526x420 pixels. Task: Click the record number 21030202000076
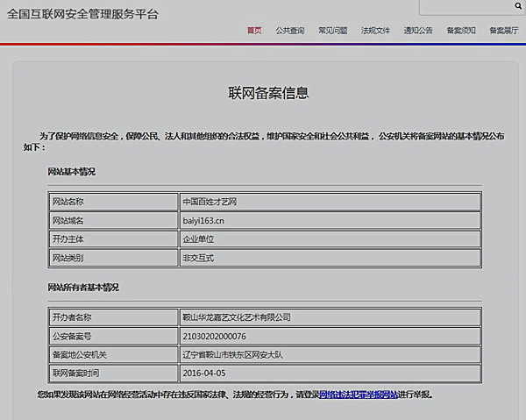tap(215, 336)
